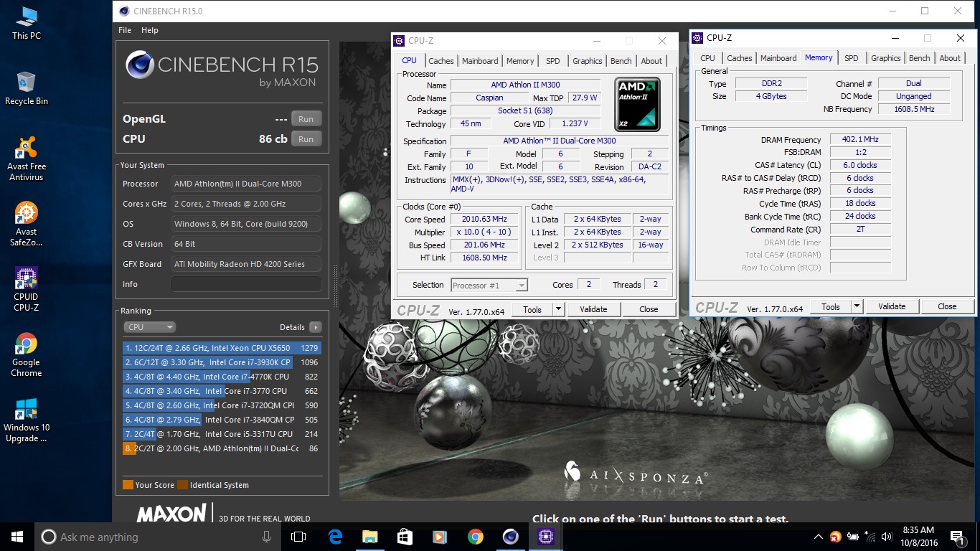
Task: Open the File menu in Cinebench
Action: tap(125, 30)
